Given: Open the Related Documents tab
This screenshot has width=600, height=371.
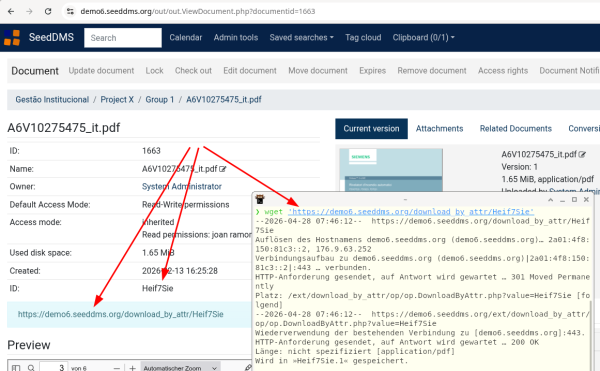Looking at the screenshot, I should 515,129.
